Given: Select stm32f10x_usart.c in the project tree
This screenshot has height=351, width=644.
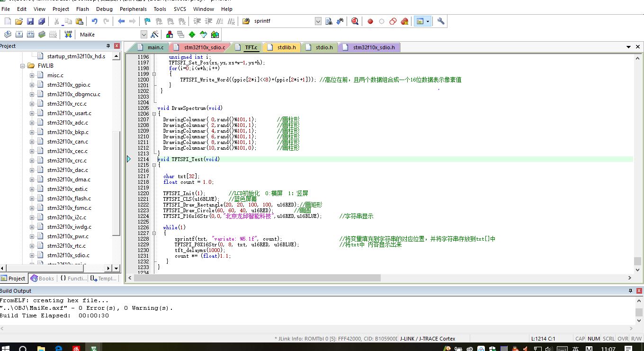Looking at the screenshot, I should point(69,113).
